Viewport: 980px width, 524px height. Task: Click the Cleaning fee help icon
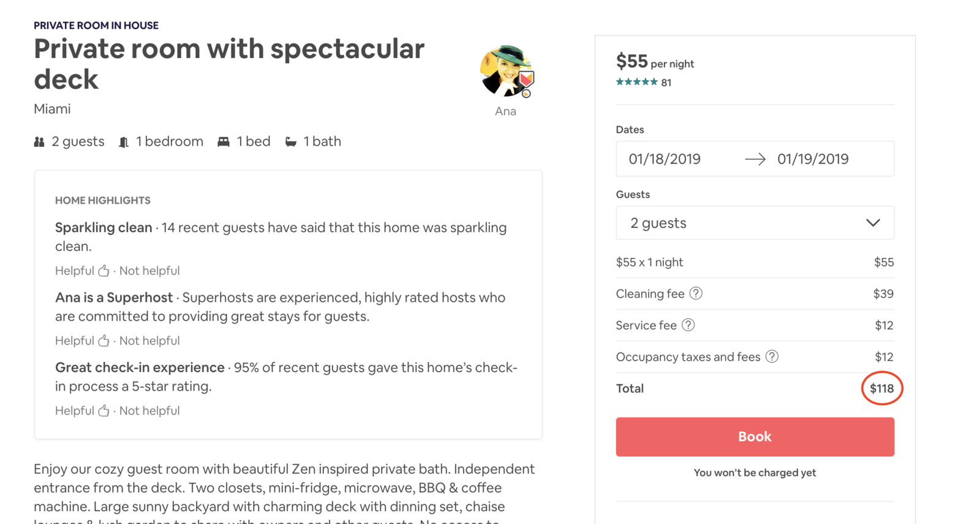[x=696, y=294]
